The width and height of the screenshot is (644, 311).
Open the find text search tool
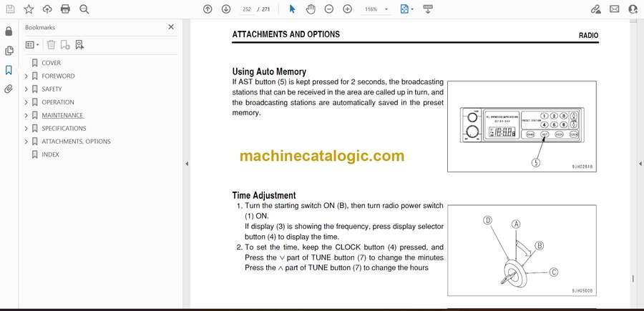[x=84, y=9]
